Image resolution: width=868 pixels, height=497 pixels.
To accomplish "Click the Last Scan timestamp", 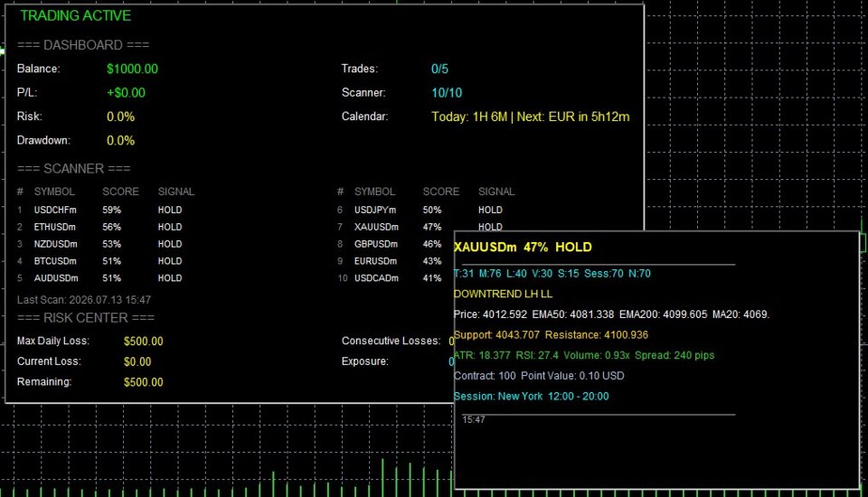I will [x=83, y=299].
